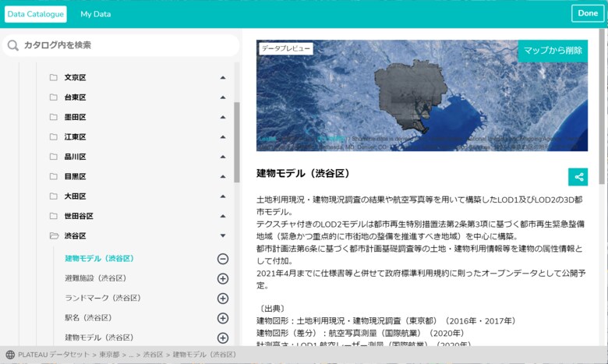The image size is (608, 364).
Task: Select the highlighted teal 建物モデル(渋谷区) entry
Action: tap(99, 259)
